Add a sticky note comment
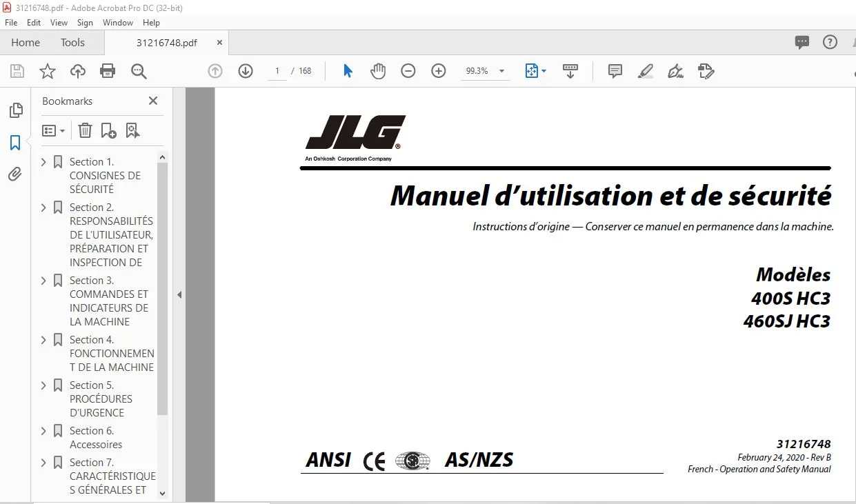 (x=615, y=71)
